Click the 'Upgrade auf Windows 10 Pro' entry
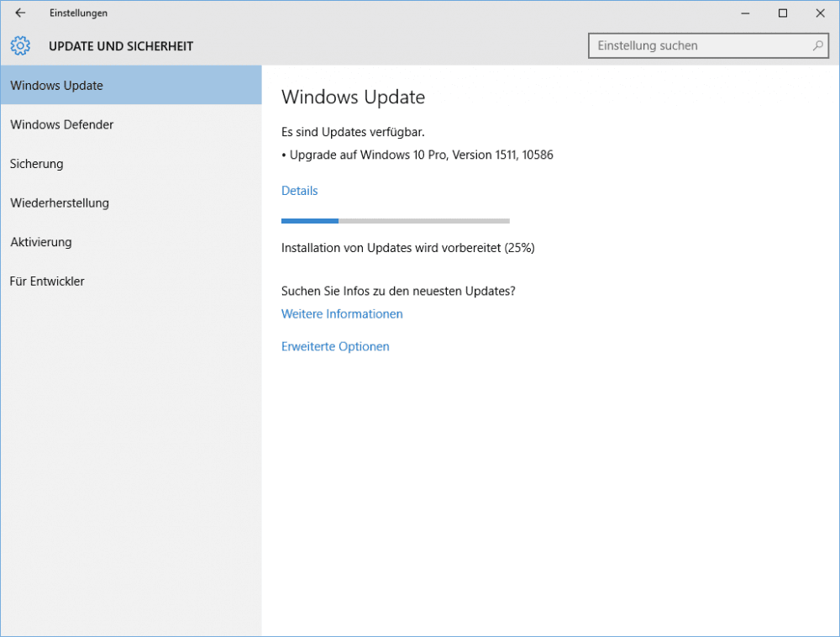 417,155
